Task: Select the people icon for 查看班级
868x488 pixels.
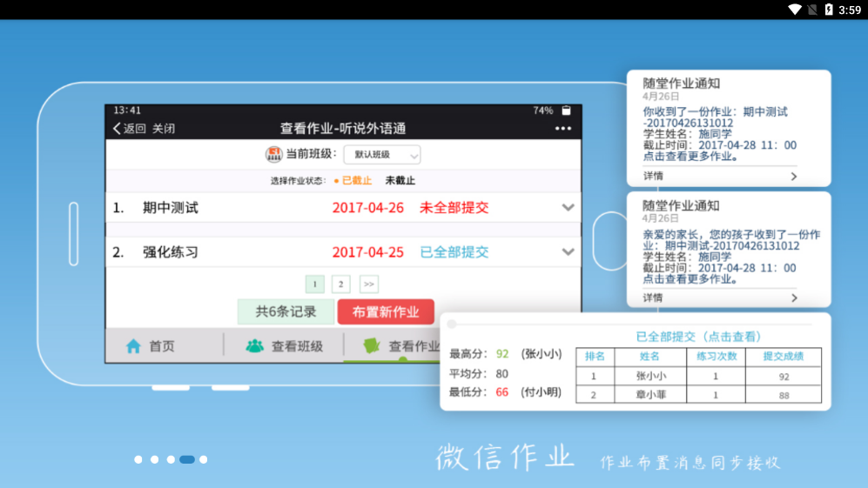Action: click(x=254, y=346)
